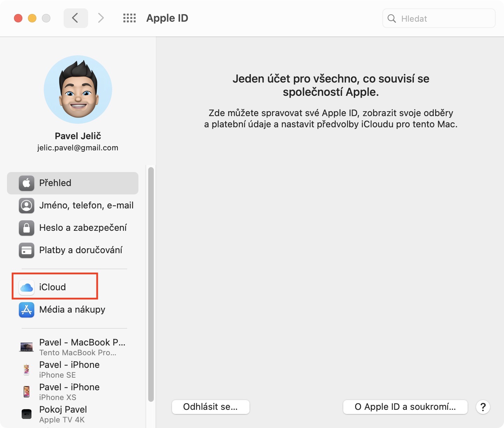Minimize the Apple ID window
This screenshot has width=504, height=428.
(x=32, y=18)
